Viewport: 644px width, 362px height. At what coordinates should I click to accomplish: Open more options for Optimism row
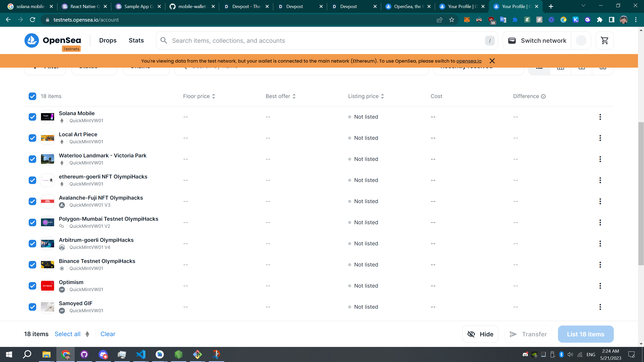(600, 286)
